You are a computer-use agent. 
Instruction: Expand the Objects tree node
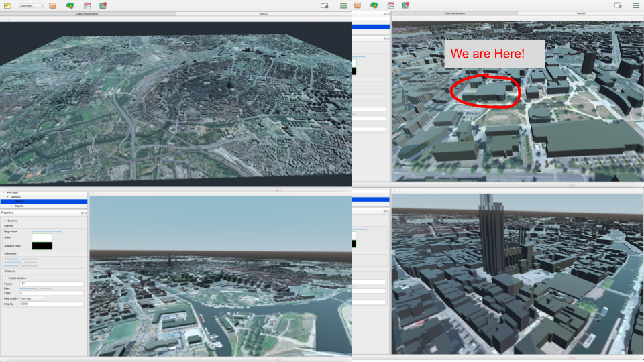11,206
